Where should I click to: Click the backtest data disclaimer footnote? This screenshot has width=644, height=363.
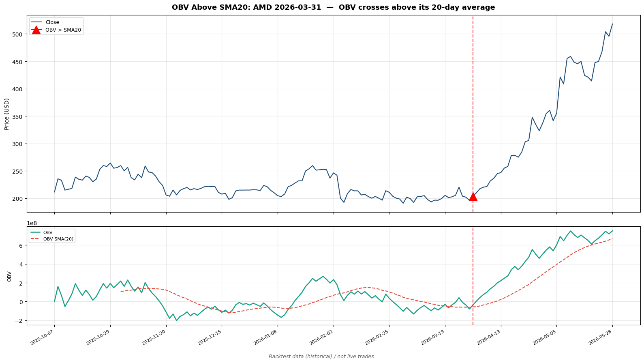click(322, 357)
